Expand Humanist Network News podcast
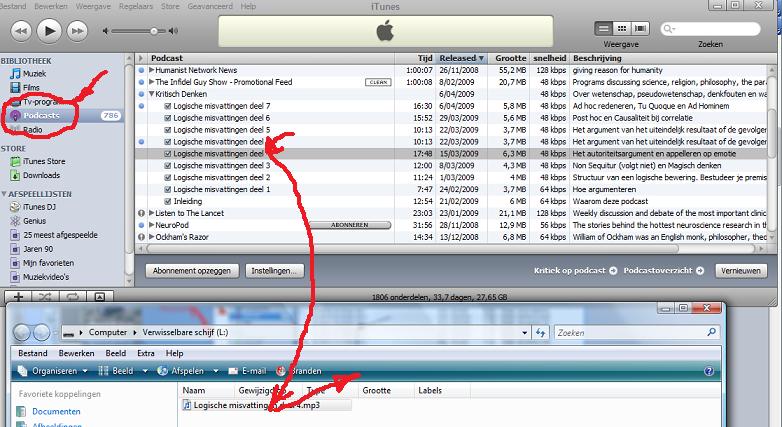The image size is (782, 427). (x=152, y=70)
